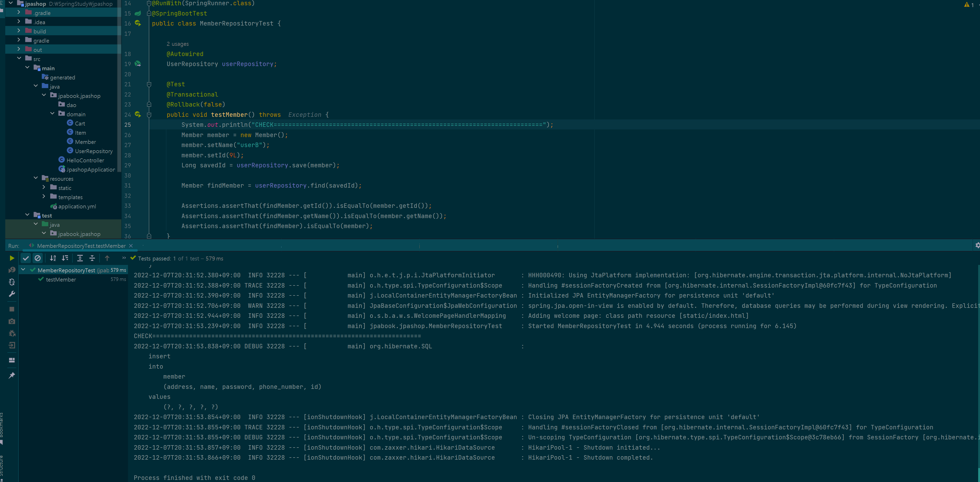Screen dimensions: 980x482
Task: Pin the Run tab with the pin icon
Action: click(x=12, y=375)
